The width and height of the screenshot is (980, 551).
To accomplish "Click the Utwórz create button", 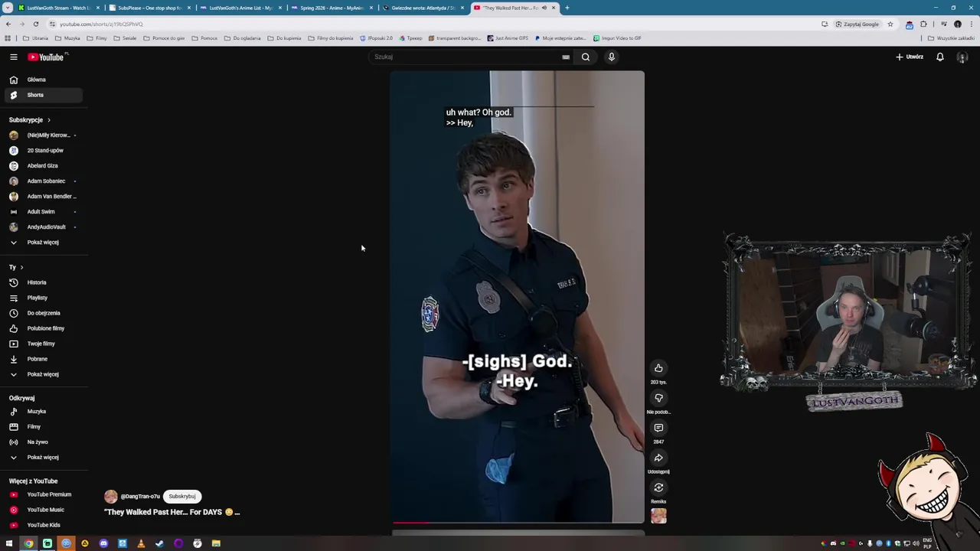I will tap(910, 57).
